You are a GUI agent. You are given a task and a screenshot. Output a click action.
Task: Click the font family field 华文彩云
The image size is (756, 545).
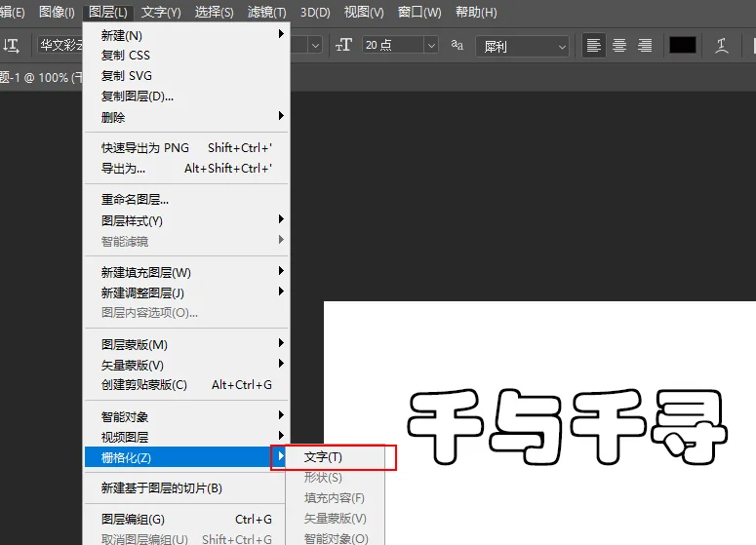pos(60,45)
